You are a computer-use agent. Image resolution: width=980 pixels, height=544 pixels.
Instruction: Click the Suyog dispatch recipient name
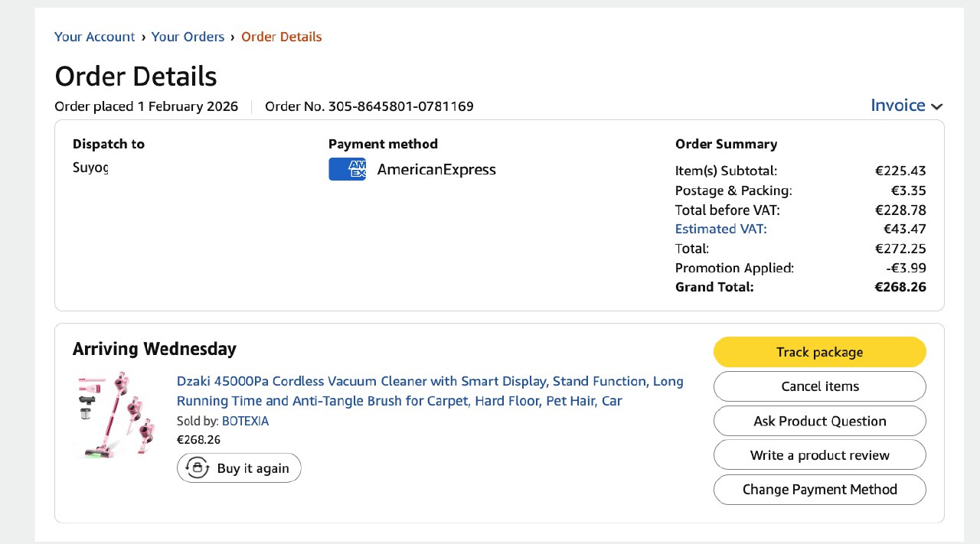(90, 168)
